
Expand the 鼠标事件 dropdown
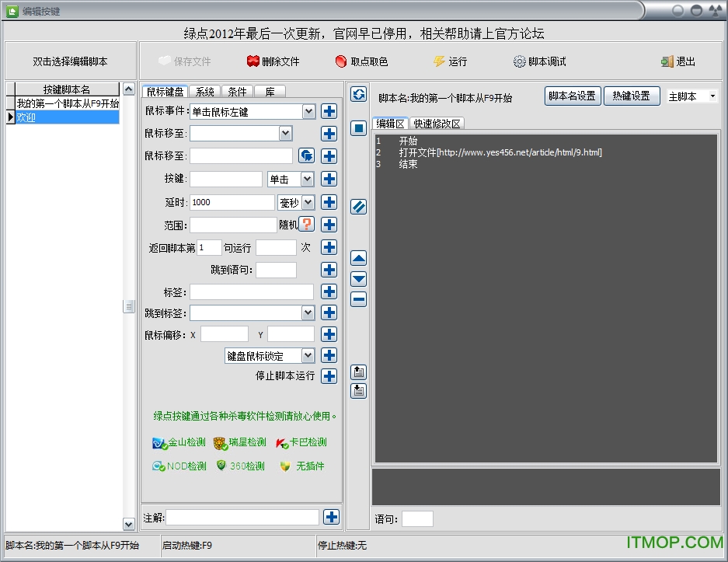pyautogui.click(x=308, y=111)
